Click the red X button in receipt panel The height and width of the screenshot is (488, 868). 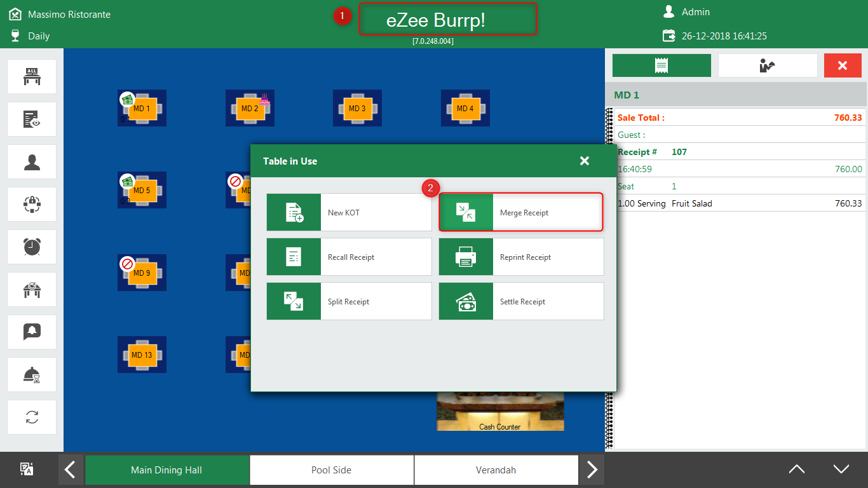pyautogui.click(x=843, y=65)
